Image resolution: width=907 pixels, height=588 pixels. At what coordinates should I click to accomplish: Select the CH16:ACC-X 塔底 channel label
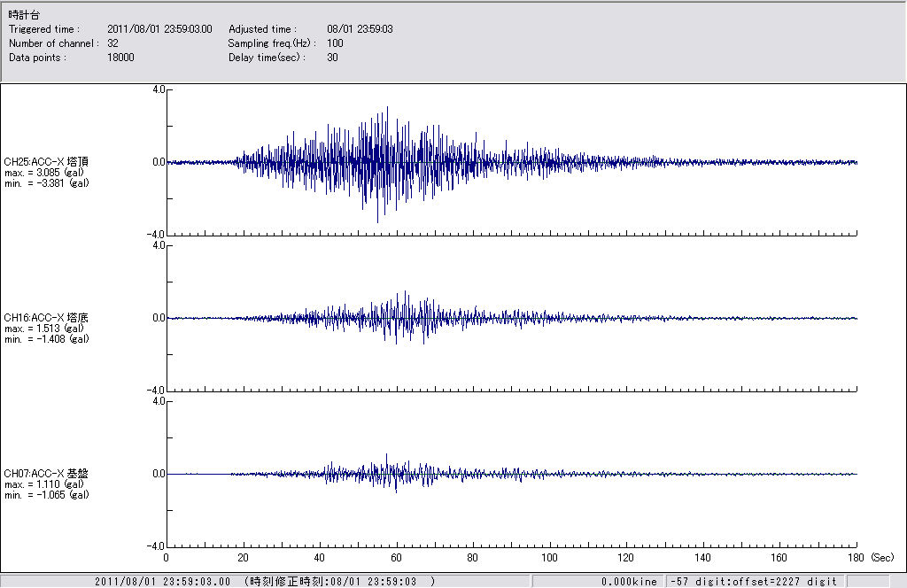pos(46,317)
